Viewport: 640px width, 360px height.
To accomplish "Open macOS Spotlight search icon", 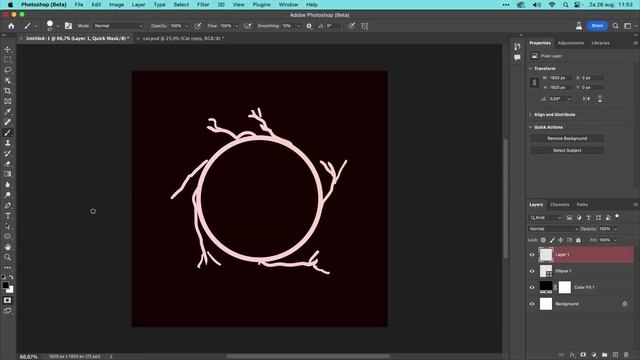I will 565,4.
